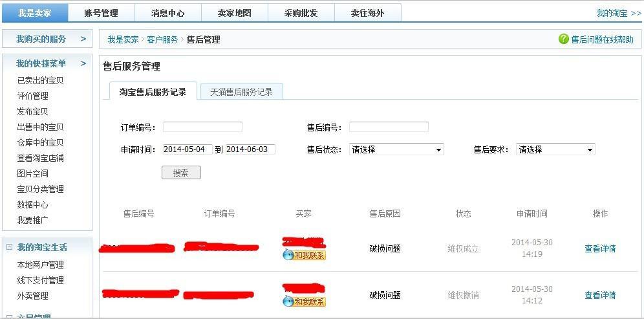
Task: Open 出售中的宝贝 in sidebar
Action: tap(40, 127)
